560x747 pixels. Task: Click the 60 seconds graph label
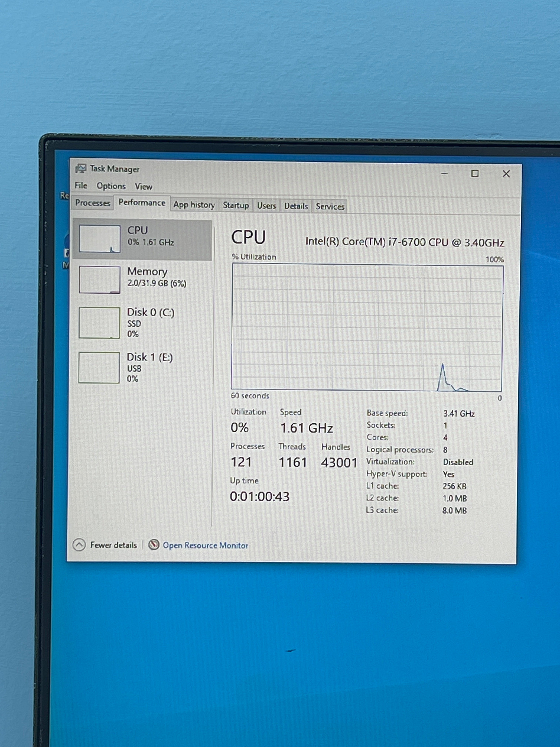(x=250, y=396)
